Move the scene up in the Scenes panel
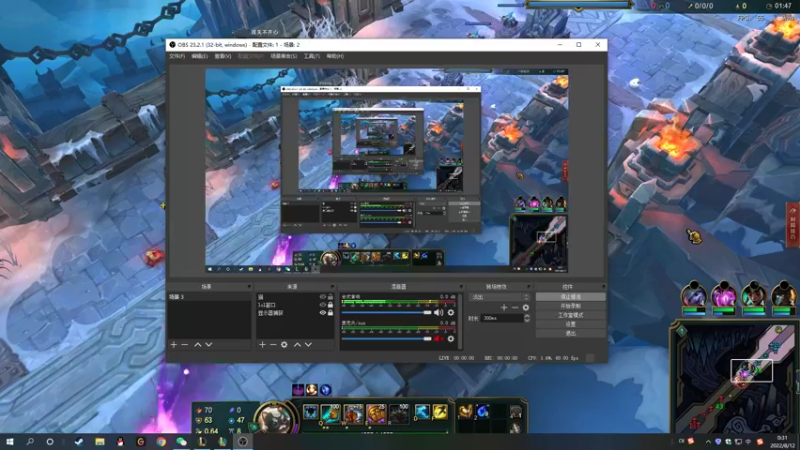The width and height of the screenshot is (800, 450). [x=197, y=345]
